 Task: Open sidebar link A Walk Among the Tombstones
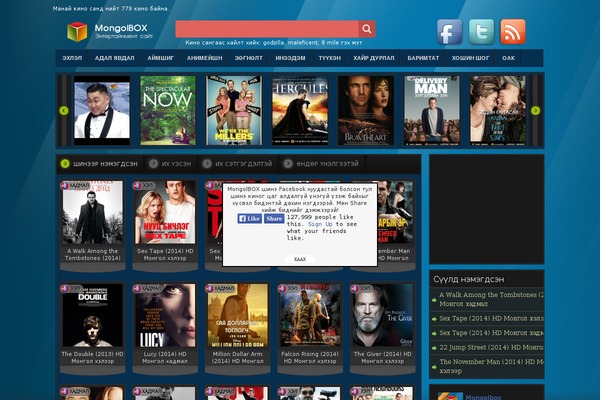491,299
